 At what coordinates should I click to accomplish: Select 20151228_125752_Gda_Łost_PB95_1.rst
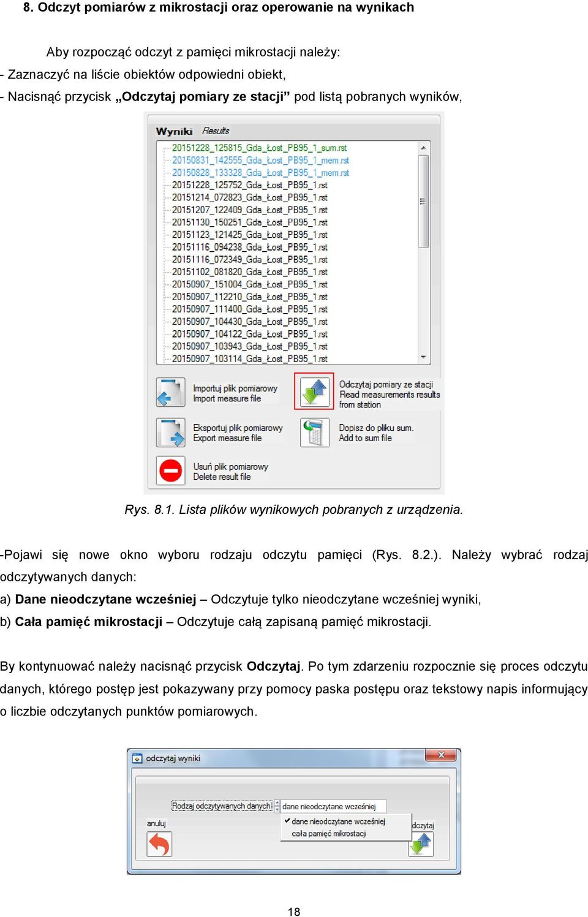click(250, 185)
